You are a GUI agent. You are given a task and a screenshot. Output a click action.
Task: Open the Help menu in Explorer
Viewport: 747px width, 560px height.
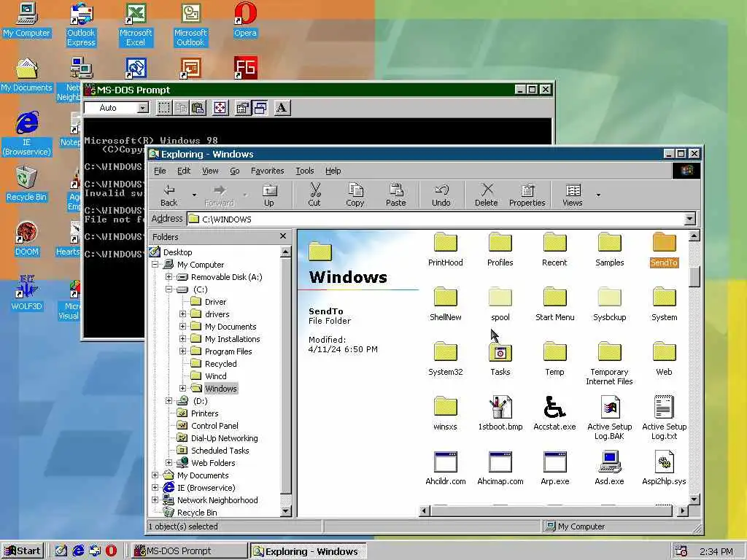(333, 171)
